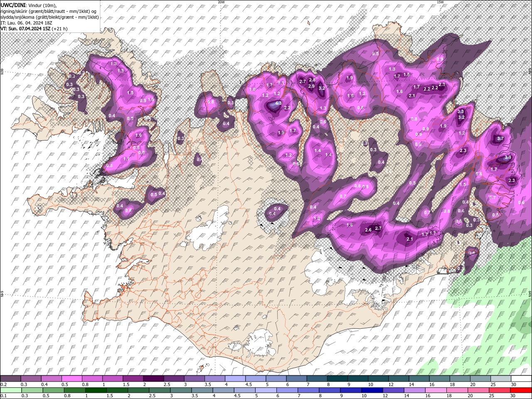The width and height of the screenshot is (532, 399).
Task: Click the 2.8 value on the map
Action: point(312,80)
